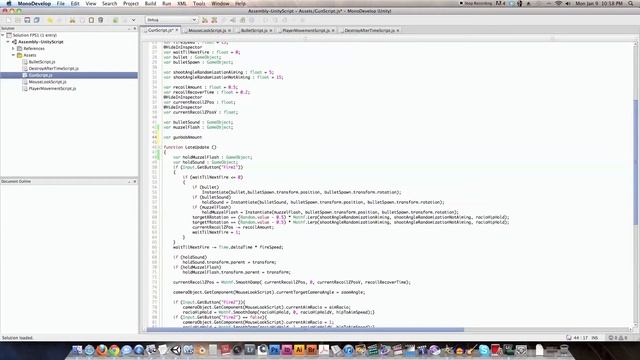The image size is (640, 360).
Task: Close the Solution pad
Action: click(x=135, y=29)
